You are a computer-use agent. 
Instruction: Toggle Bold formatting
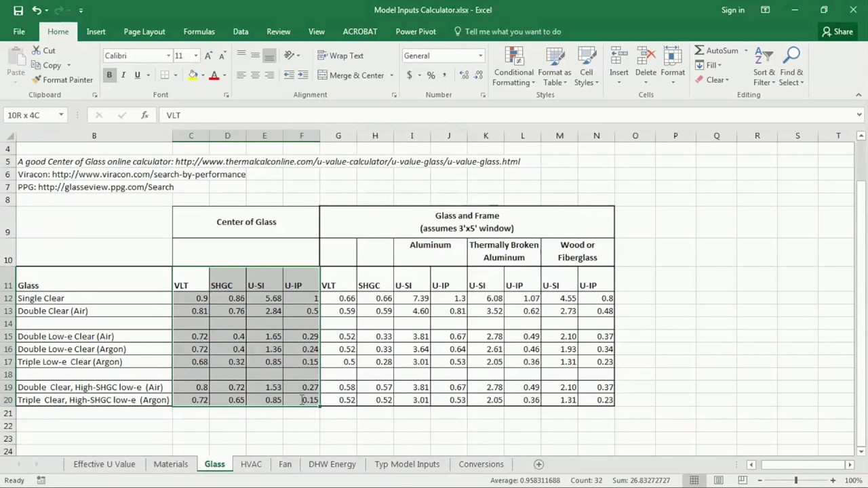tap(109, 75)
